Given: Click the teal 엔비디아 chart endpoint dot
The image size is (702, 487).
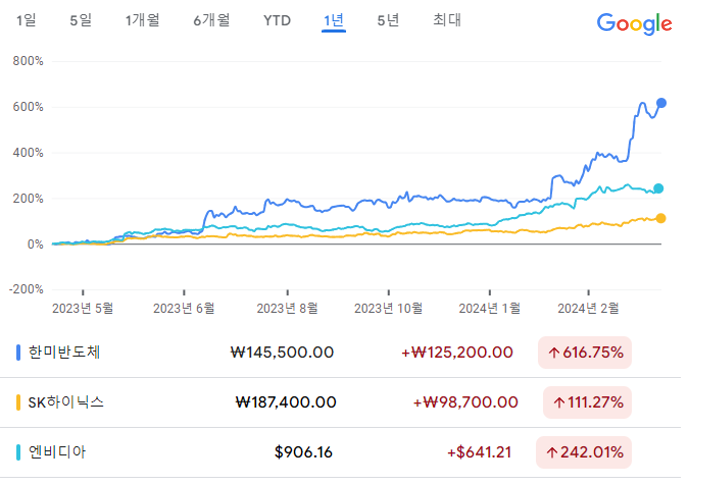Looking at the screenshot, I should pos(658,188).
